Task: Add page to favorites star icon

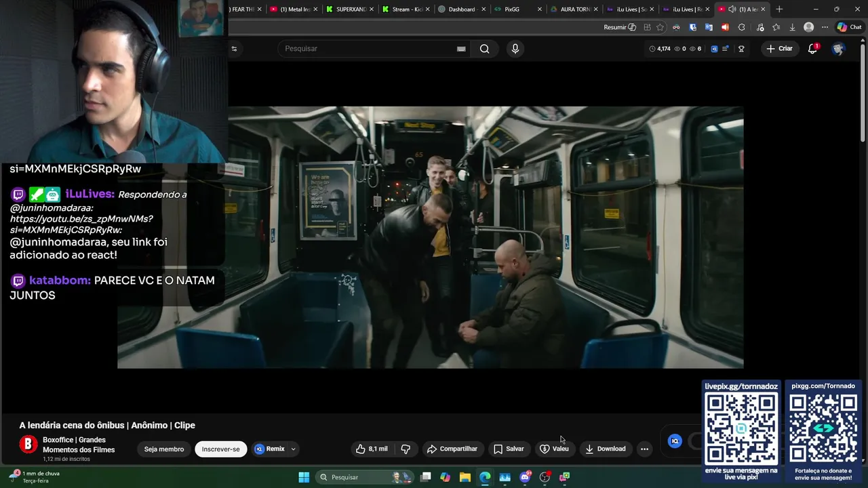Action: pyautogui.click(x=660, y=27)
